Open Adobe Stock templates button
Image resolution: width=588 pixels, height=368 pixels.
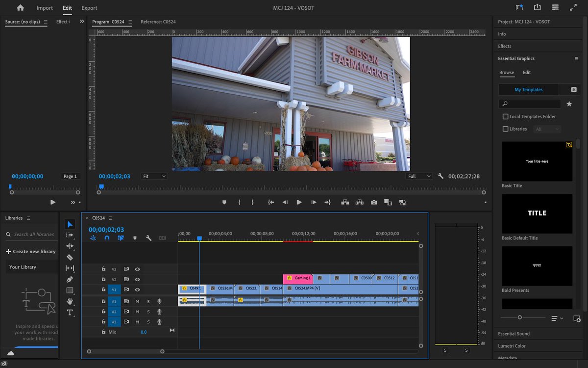(574, 90)
